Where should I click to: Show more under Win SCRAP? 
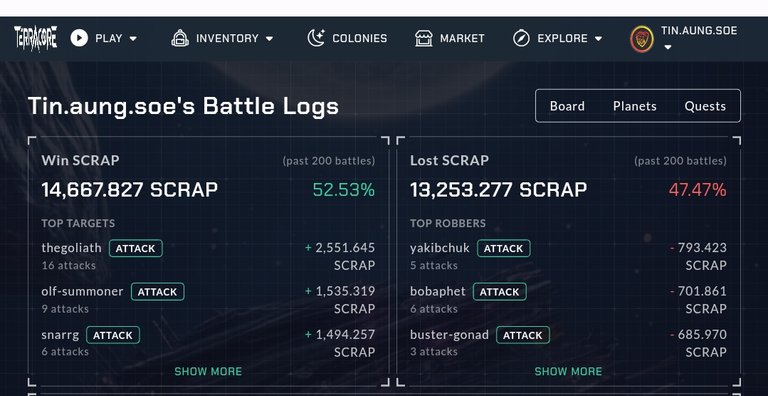208,371
